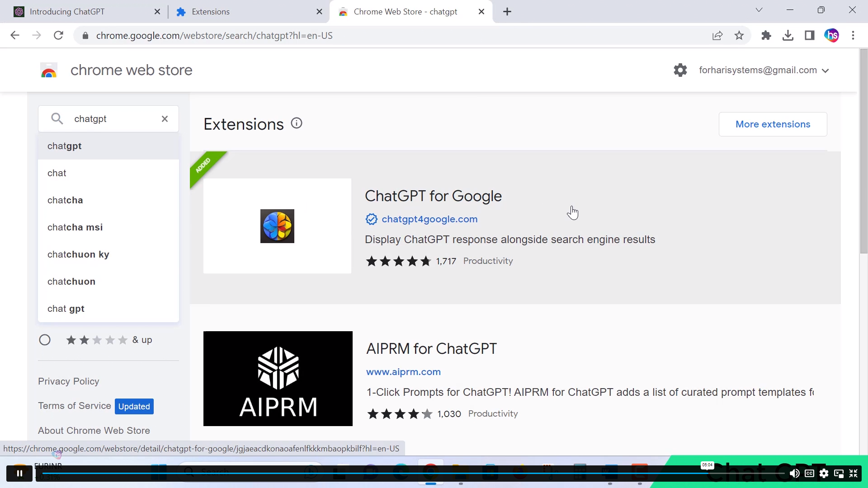Open the www.aiprm.com link
868x488 pixels.
click(x=403, y=372)
